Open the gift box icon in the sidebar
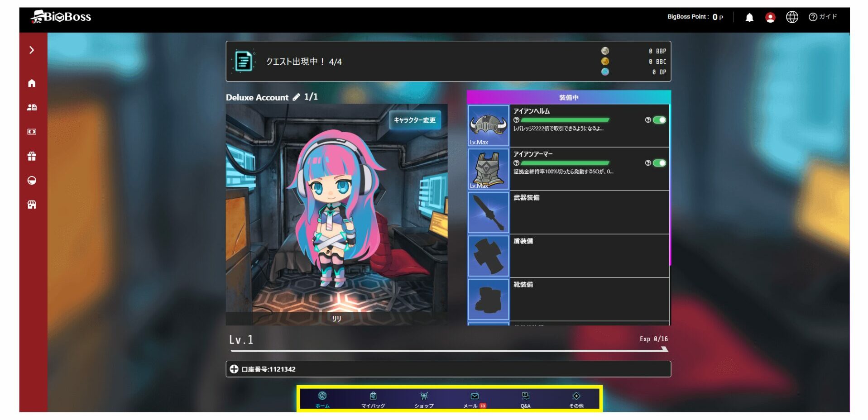The height and width of the screenshot is (420, 868). 32,156
